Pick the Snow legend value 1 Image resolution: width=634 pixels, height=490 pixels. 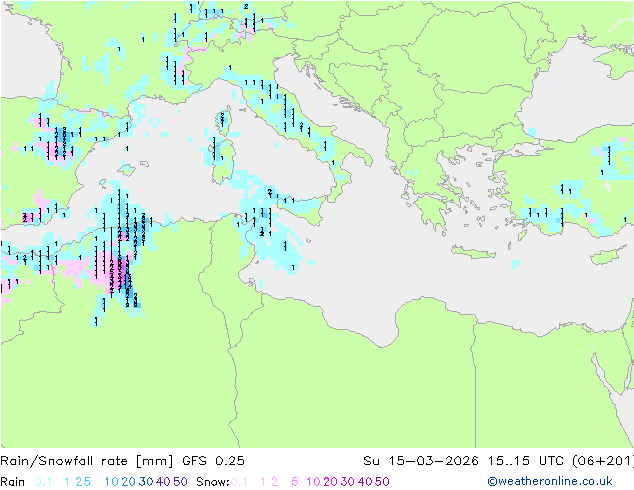(263, 482)
